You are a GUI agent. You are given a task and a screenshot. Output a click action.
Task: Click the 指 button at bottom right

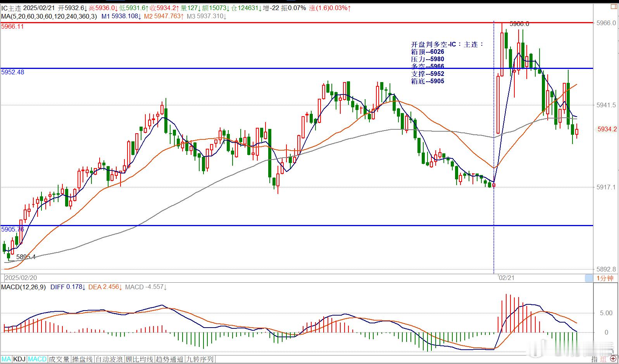[595, 360]
